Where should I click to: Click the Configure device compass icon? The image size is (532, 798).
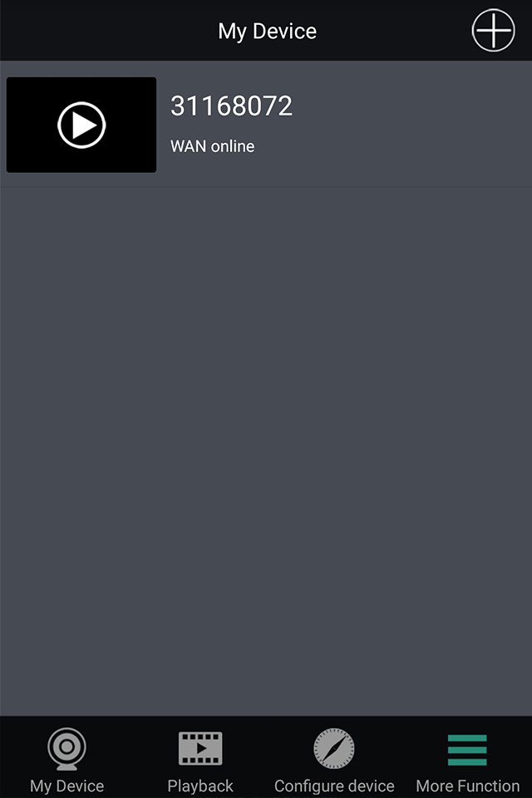(333, 748)
